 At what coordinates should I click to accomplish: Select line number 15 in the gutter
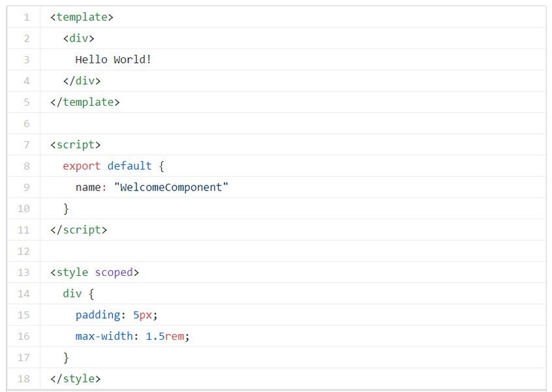[24, 314]
